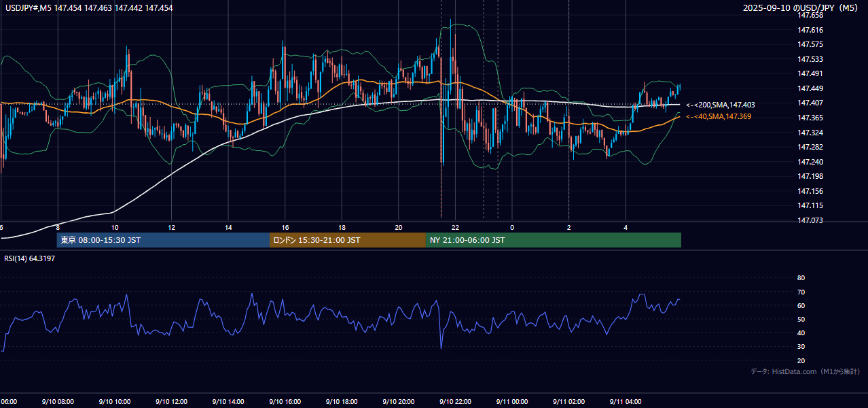Click the 147.282 price axis label

(811, 147)
